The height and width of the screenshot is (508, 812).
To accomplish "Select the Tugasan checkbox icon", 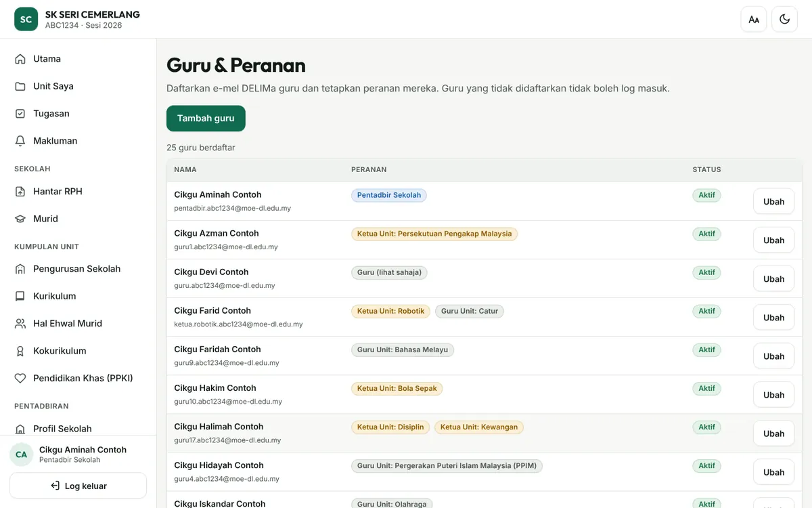I will (x=20, y=114).
